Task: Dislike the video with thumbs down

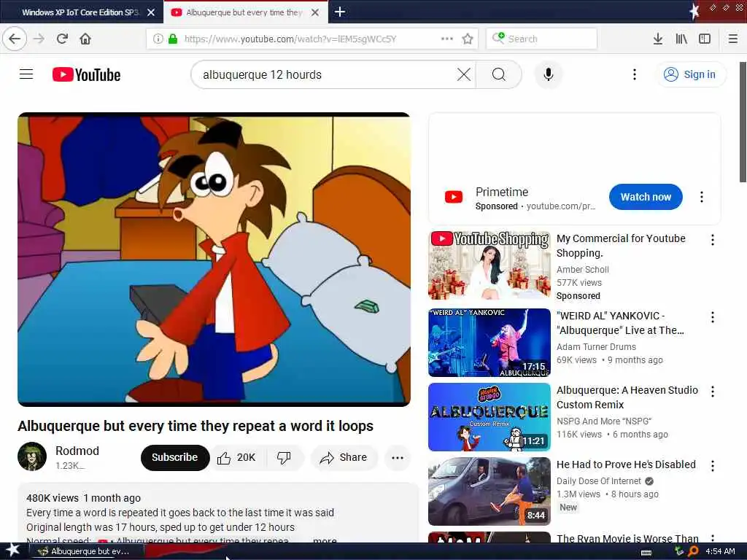Action: pos(284,458)
